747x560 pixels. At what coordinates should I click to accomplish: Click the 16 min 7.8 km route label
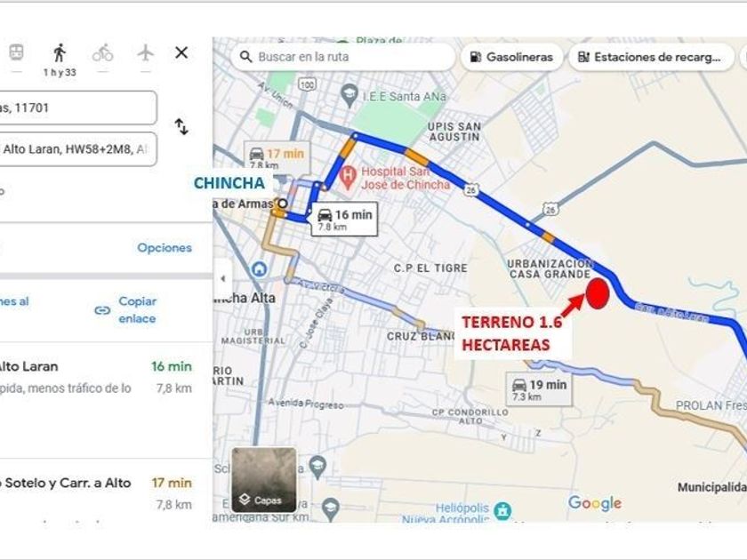coord(344,220)
